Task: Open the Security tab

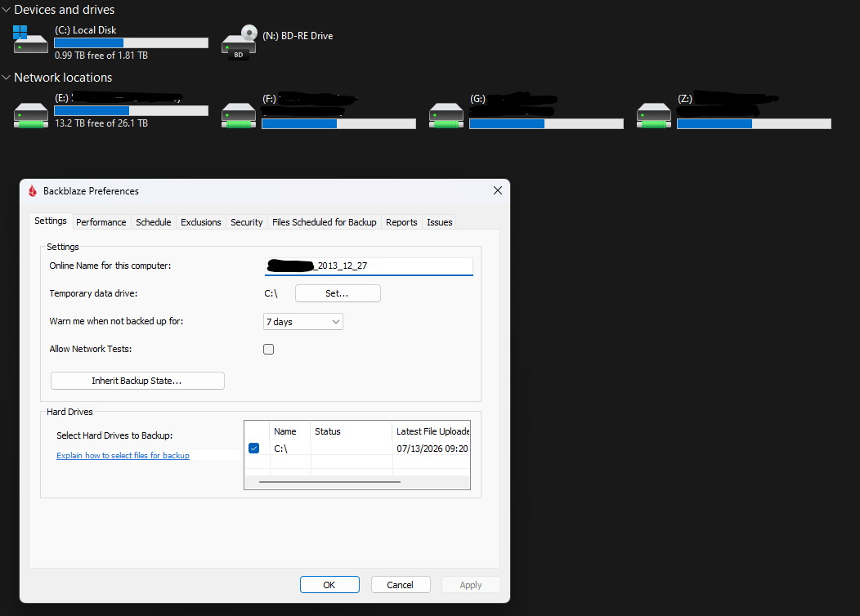Action: coord(247,222)
